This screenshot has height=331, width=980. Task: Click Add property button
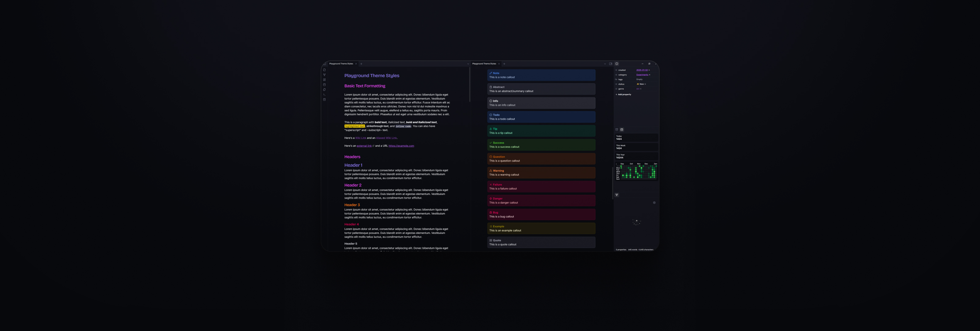tap(623, 94)
